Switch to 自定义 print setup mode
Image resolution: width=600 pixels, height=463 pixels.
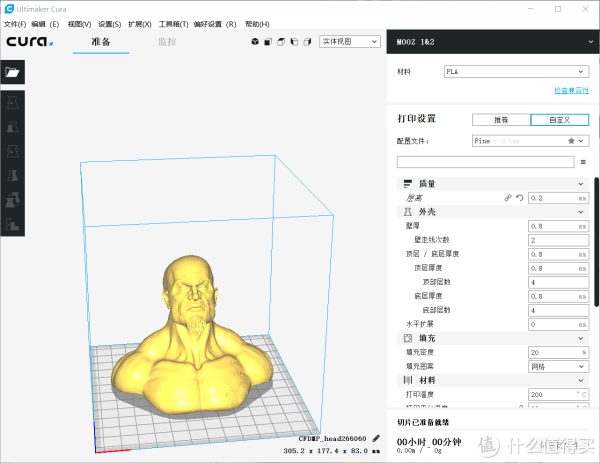(x=559, y=120)
